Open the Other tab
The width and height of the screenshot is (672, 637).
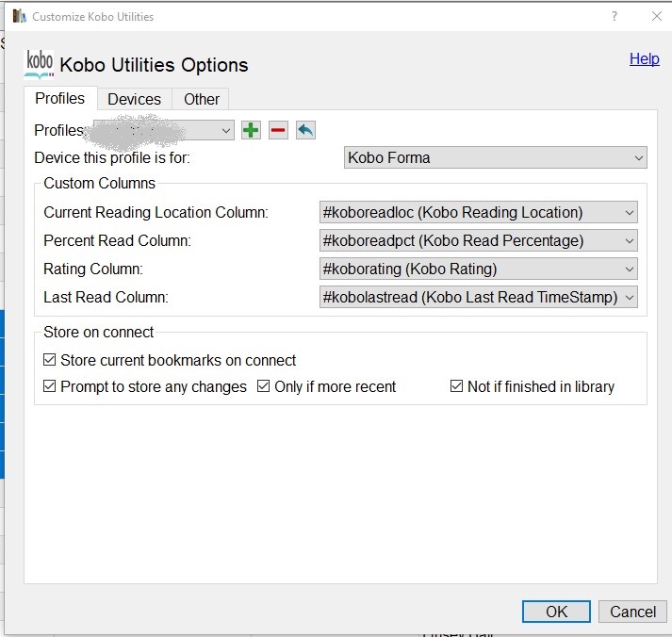click(202, 99)
